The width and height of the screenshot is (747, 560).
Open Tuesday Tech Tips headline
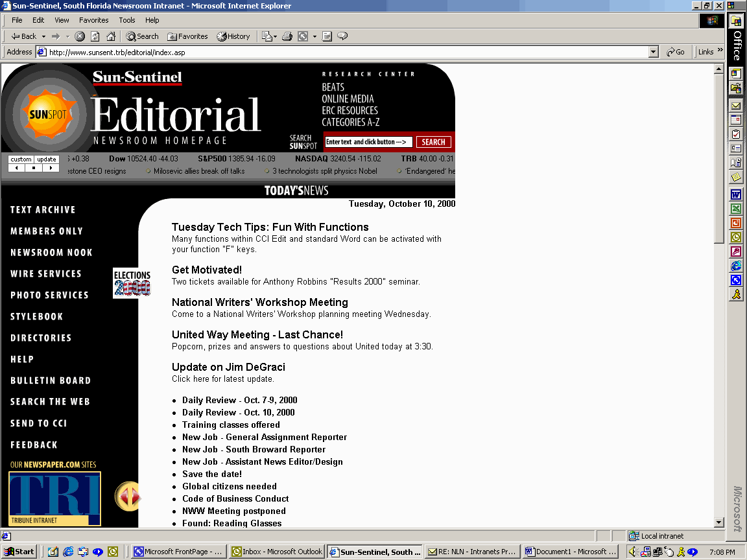[270, 227]
